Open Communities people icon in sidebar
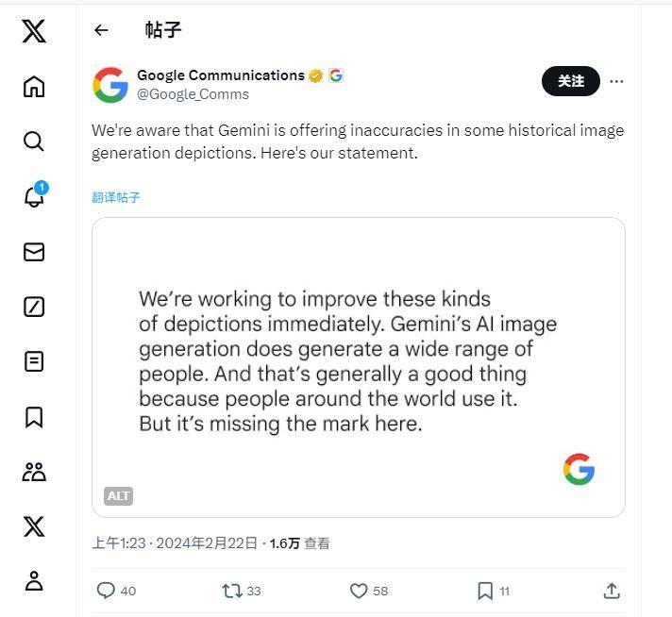The image size is (672, 617). tap(34, 472)
